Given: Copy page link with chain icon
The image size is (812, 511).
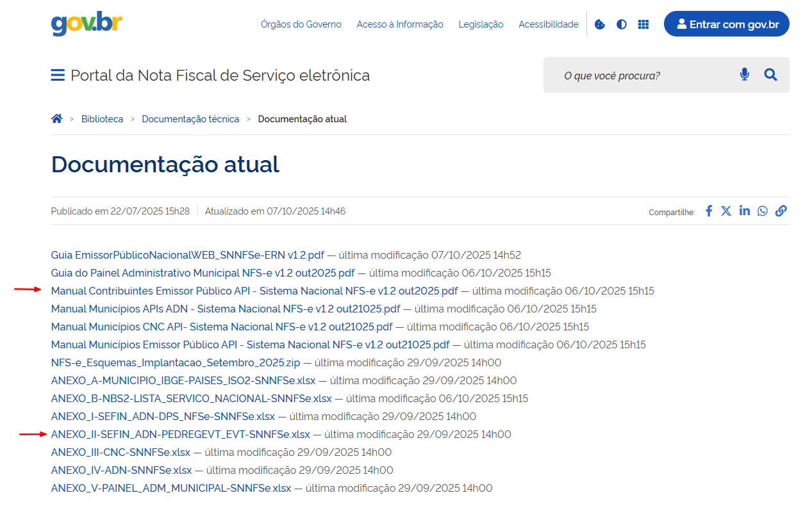Looking at the screenshot, I should click(x=781, y=211).
